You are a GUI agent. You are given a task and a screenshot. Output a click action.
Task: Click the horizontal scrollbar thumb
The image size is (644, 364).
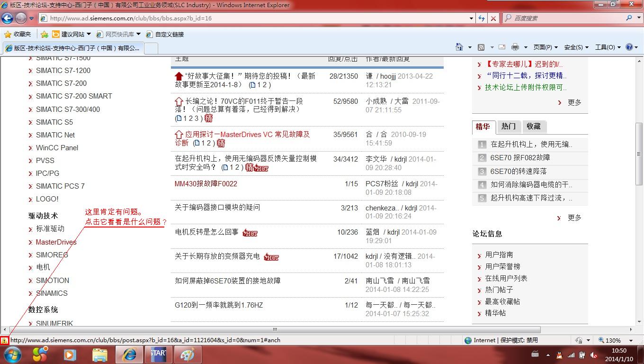pos(275,329)
